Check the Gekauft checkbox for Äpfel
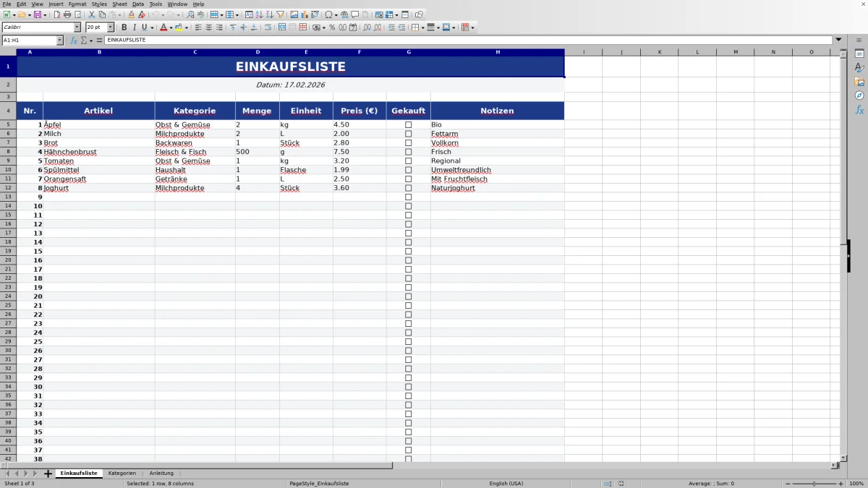 (409, 124)
